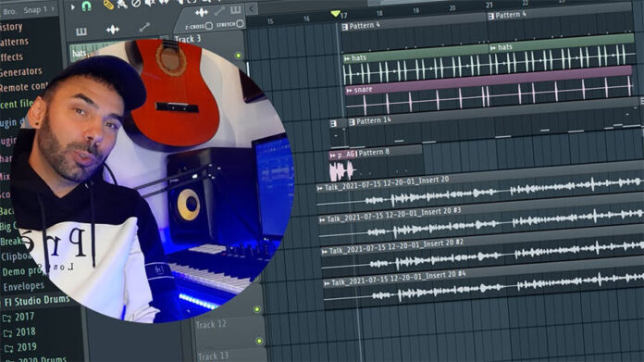
Task: Open menu icon of first Pattern 4 clip
Action: click(x=345, y=27)
